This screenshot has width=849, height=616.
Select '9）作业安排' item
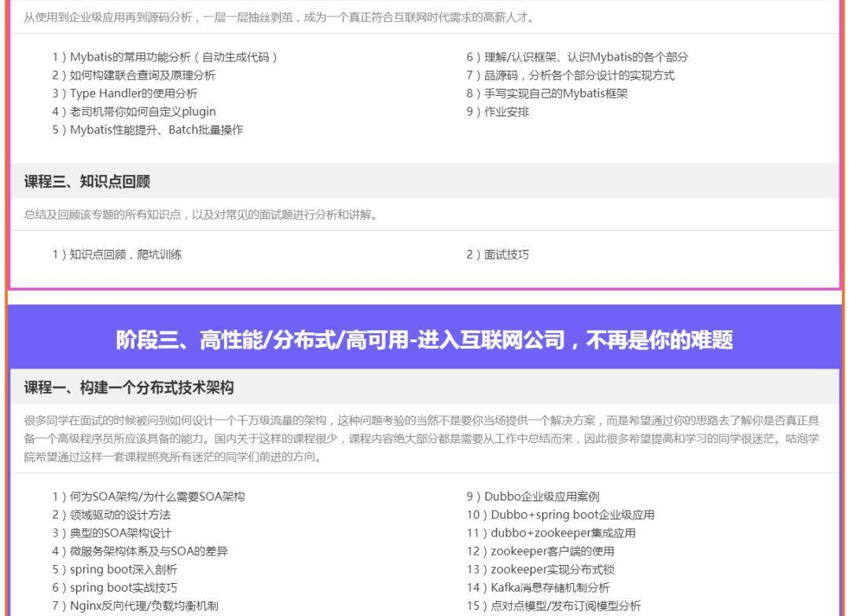point(498,112)
